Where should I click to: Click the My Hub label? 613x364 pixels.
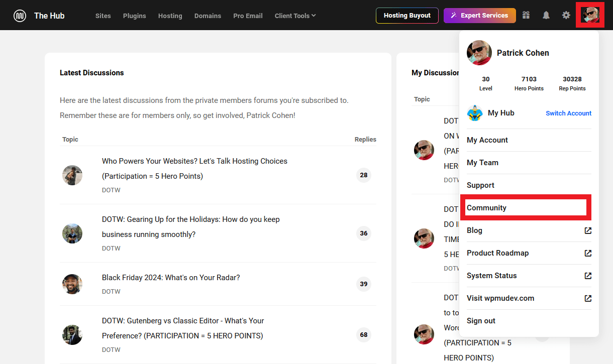[x=501, y=113]
